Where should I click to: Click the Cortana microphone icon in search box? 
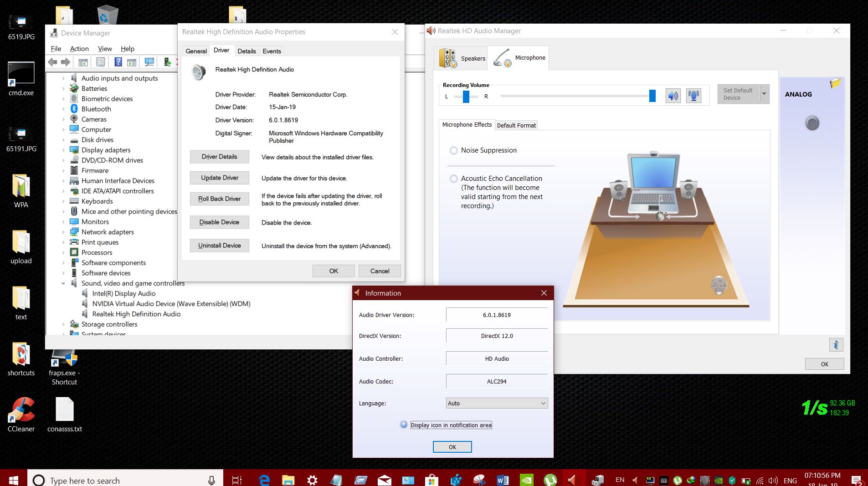click(x=211, y=480)
